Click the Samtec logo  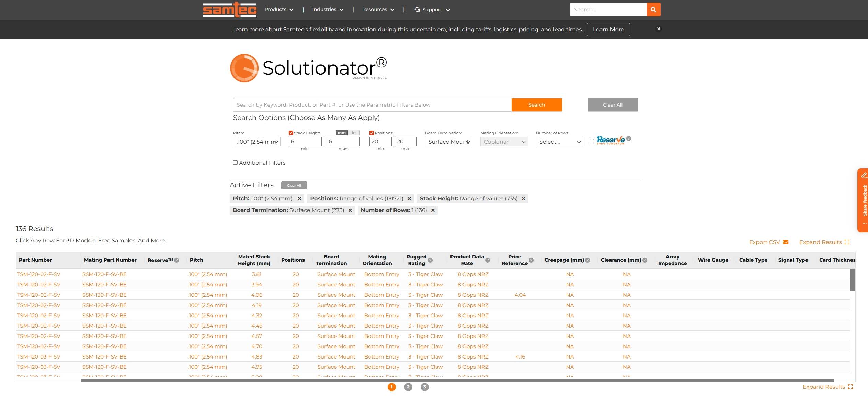(x=230, y=9)
